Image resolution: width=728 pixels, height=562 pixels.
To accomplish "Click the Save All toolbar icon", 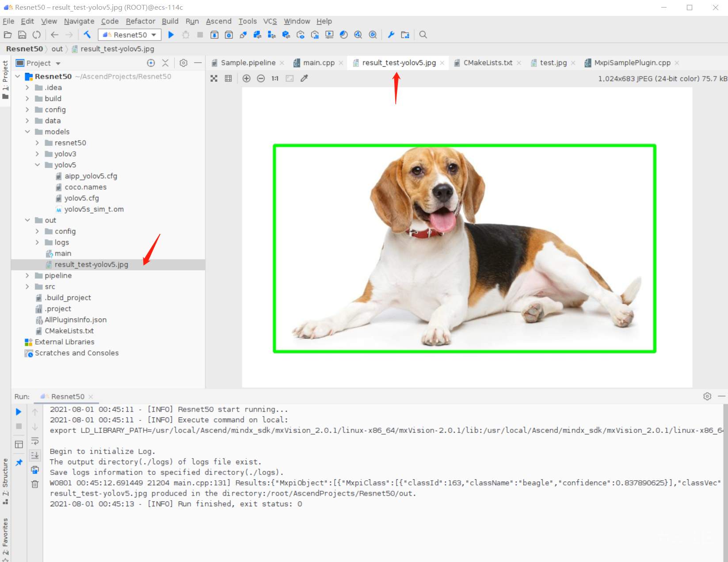I will click(x=22, y=34).
